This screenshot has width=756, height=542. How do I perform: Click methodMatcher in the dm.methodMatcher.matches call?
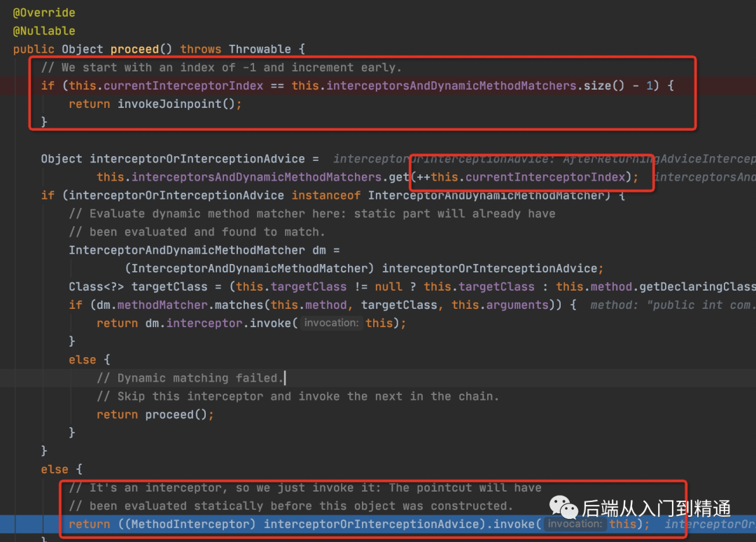click(x=162, y=306)
